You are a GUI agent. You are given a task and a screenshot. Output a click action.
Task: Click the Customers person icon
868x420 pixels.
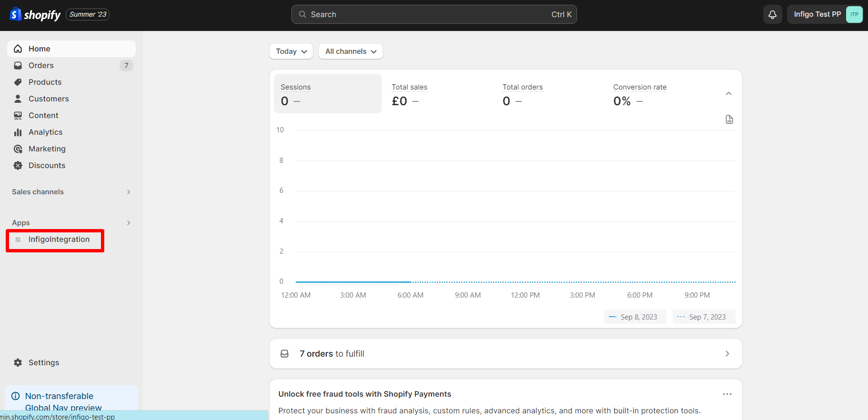point(18,99)
